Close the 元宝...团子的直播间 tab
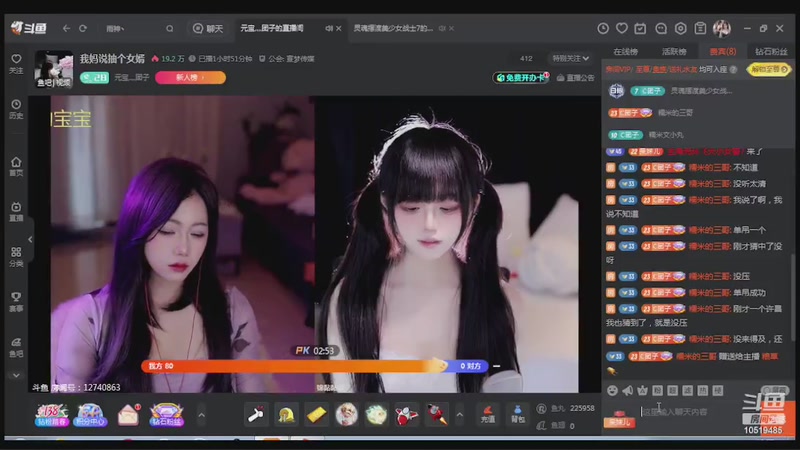800x450 pixels. [x=339, y=29]
